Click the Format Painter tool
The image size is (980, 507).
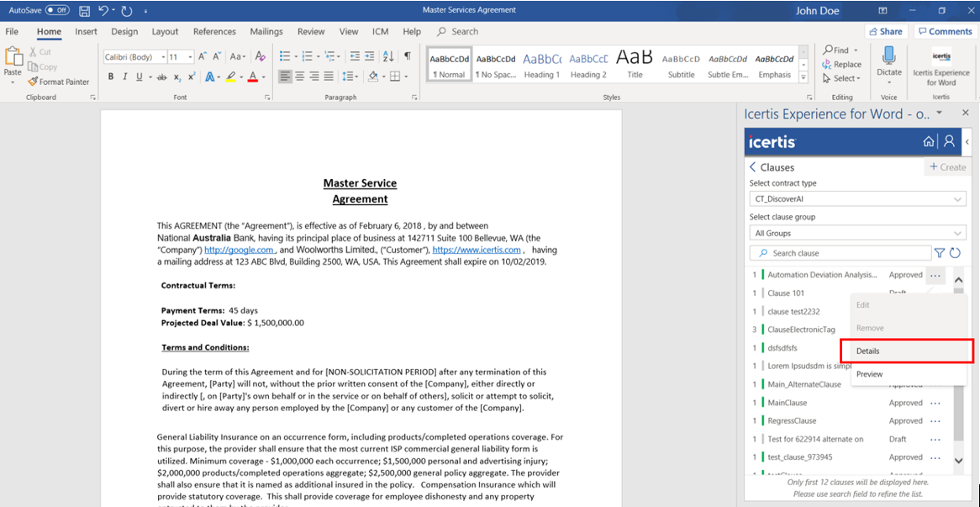[59, 82]
